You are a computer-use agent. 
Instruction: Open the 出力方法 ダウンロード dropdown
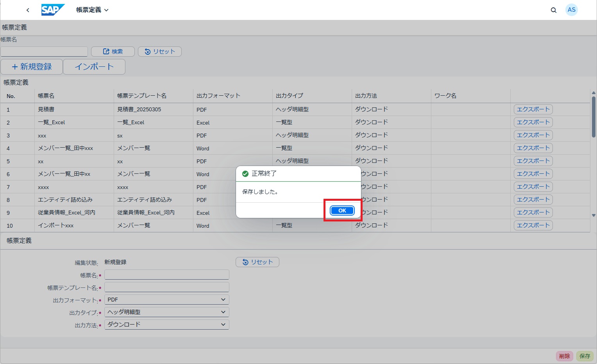pyautogui.click(x=167, y=325)
